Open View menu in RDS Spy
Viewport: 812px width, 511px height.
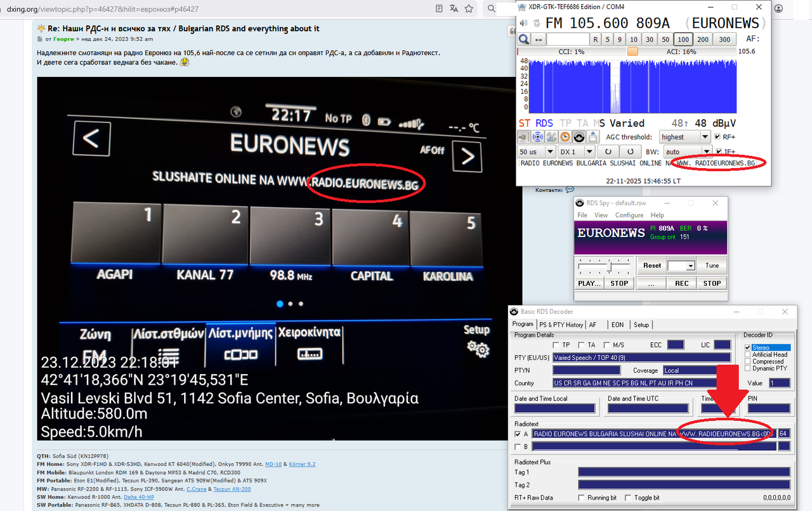(601, 215)
